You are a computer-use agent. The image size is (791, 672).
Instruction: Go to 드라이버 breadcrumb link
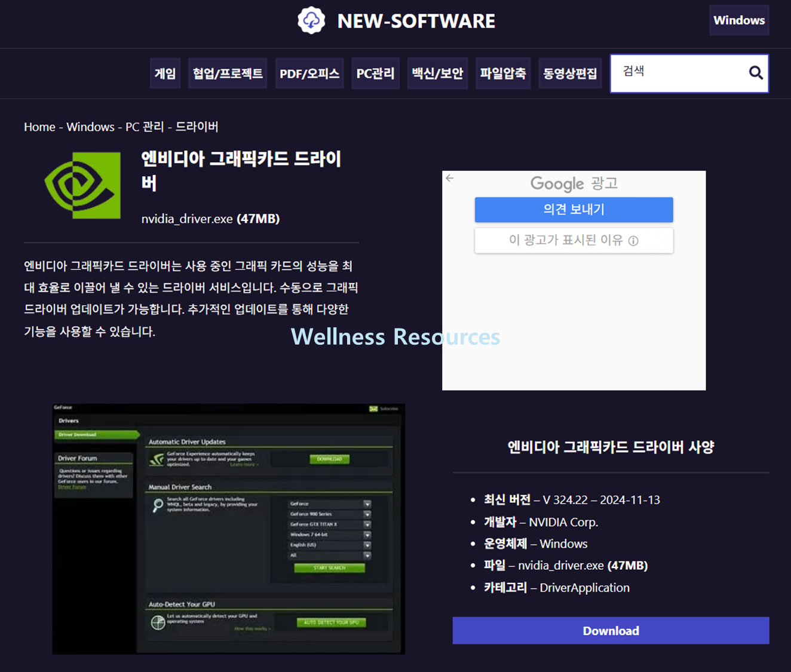click(x=197, y=127)
